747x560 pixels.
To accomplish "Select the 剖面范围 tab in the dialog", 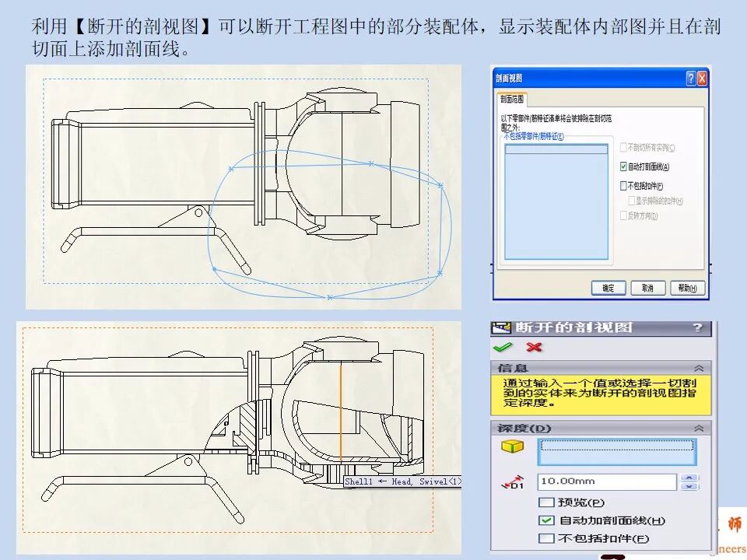I will coord(512,98).
